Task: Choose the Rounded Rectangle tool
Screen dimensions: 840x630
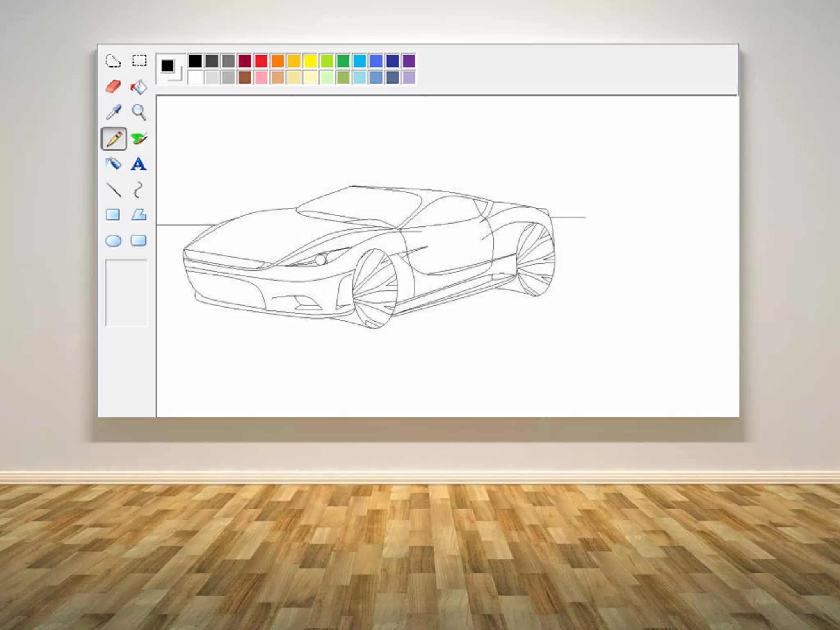Action: 139,240
